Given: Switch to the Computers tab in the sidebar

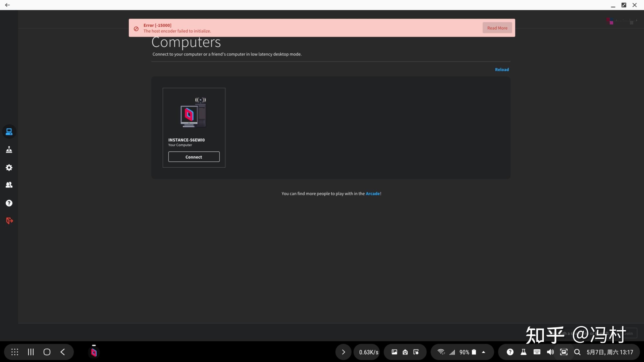Looking at the screenshot, I should (x=9, y=131).
